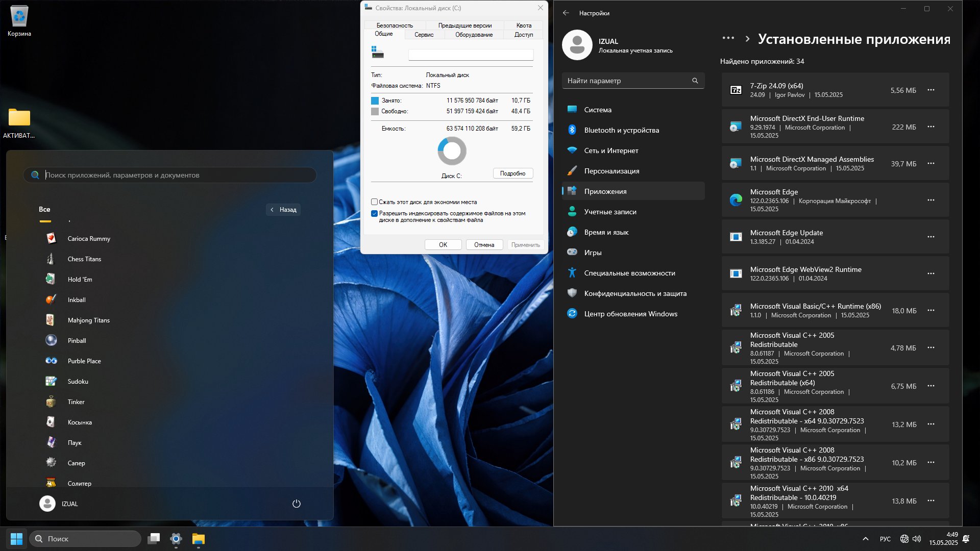Image resolution: width=980 pixels, height=551 pixels.
Task: Switch to the Безопасность tab
Action: [395, 26]
